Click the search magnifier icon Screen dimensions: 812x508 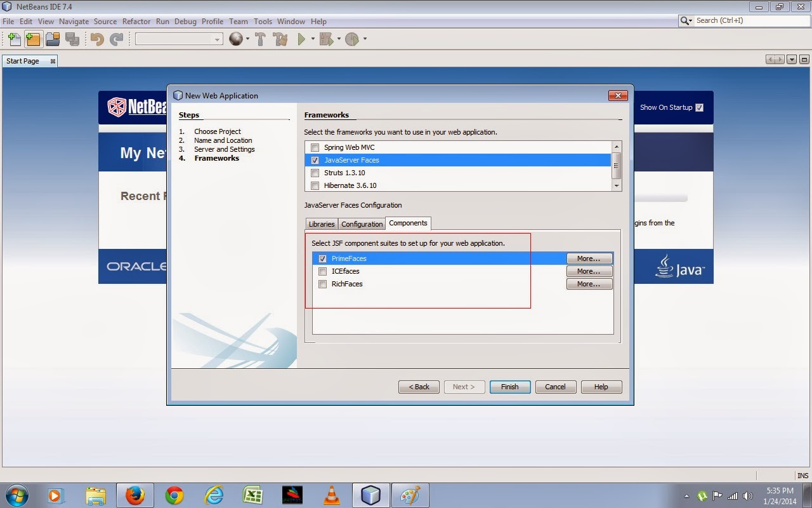[685, 20]
